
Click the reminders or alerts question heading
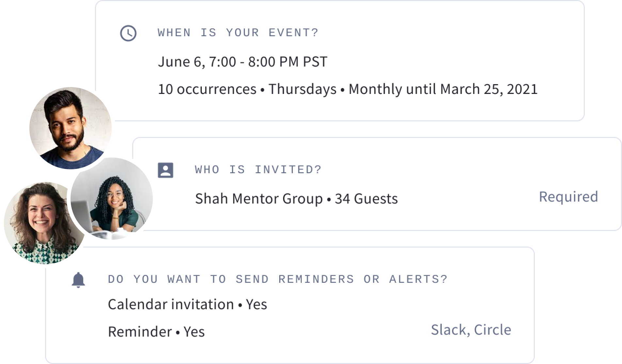tap(278, 279)
